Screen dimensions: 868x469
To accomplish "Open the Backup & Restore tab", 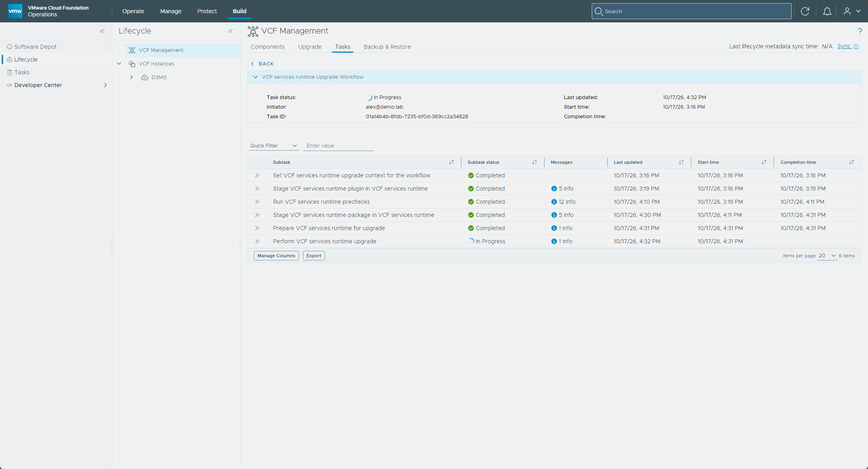I will point(387,47).
